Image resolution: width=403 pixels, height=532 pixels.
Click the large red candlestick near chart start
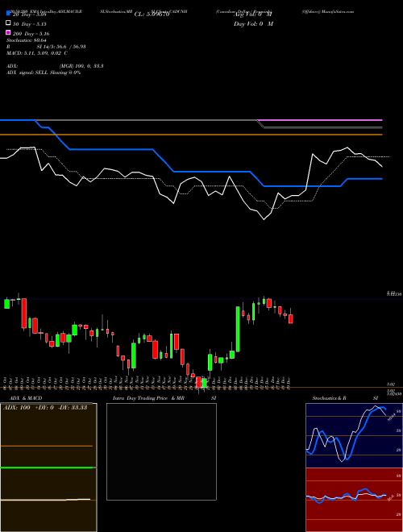(23, 314)
